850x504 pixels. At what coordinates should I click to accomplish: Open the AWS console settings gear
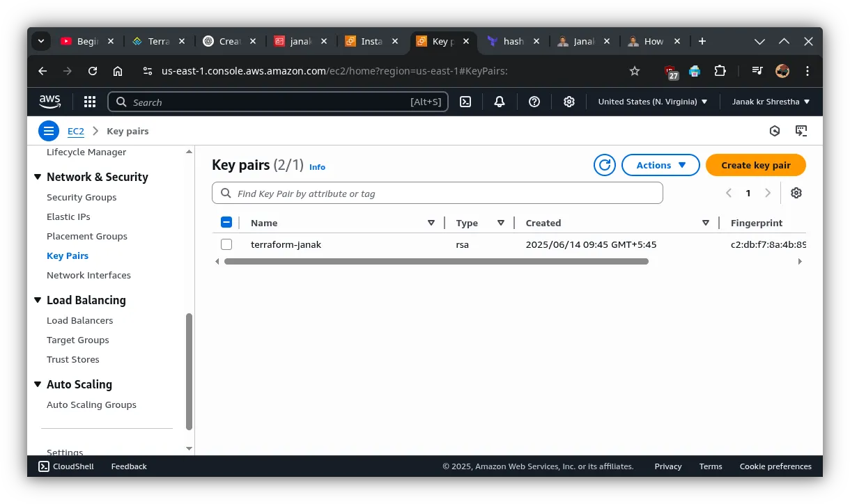click(x=569, y=102)
